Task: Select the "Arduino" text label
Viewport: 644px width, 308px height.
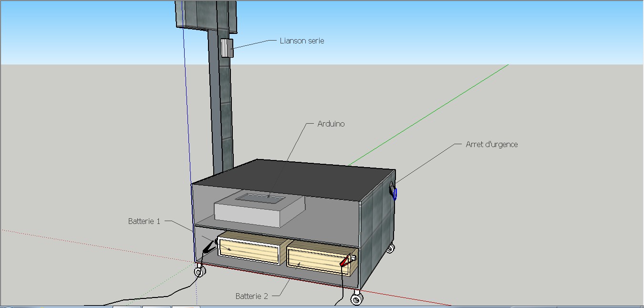Action: click(331, 124)
